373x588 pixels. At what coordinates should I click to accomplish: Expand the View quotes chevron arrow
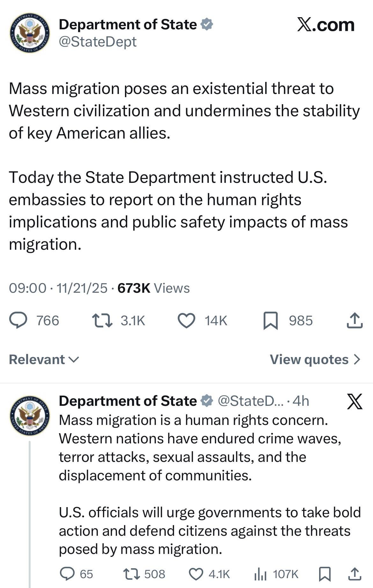(357, 360)
